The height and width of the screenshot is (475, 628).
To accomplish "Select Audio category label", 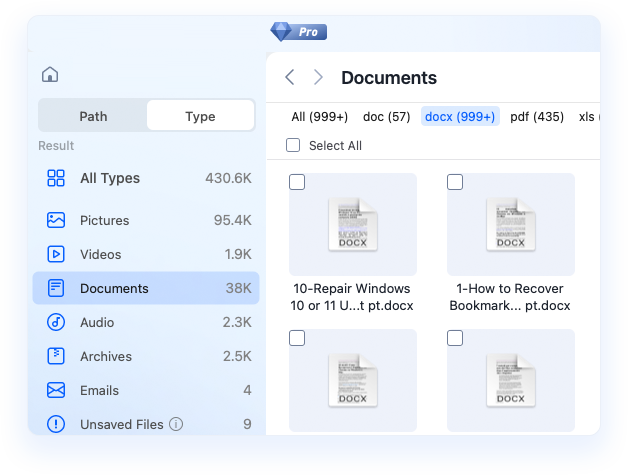I will [x=97, y=322].
